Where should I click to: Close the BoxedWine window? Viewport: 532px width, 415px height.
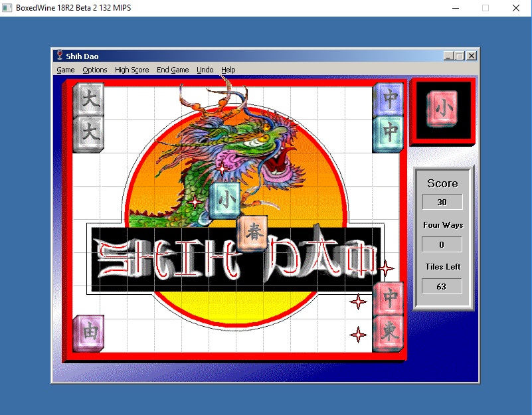[x=515, y=8]
